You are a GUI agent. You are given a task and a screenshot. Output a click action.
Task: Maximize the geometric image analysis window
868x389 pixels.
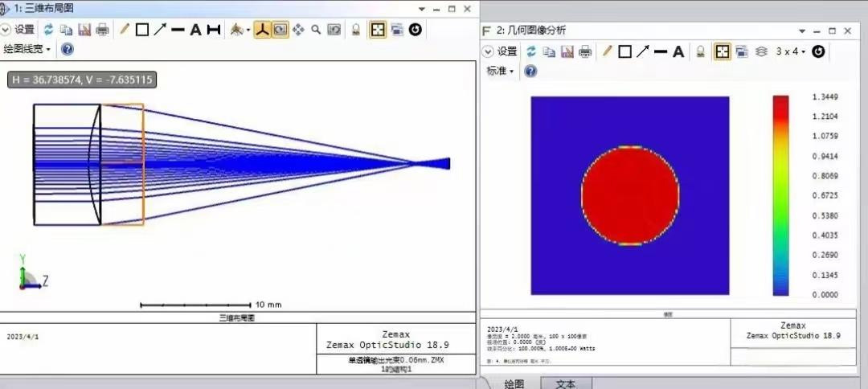click(x=832, y=31)
